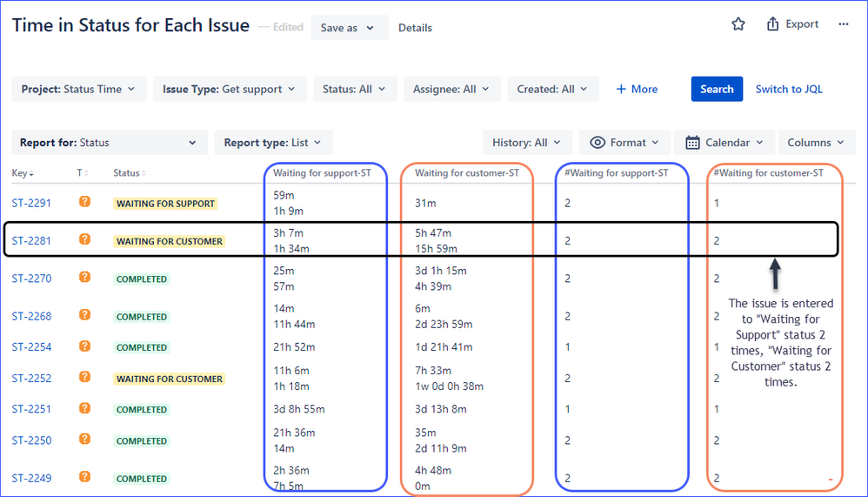This screenshot has width=868, height=497.
Task: Click the 1d 21h 41m cell
Action: (444, 346)
